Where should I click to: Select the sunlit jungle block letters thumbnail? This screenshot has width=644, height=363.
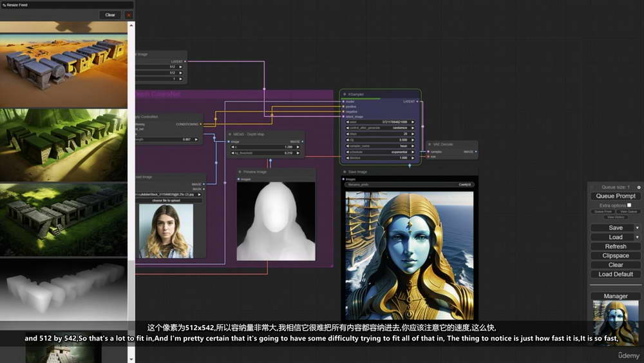click(64, 145)
